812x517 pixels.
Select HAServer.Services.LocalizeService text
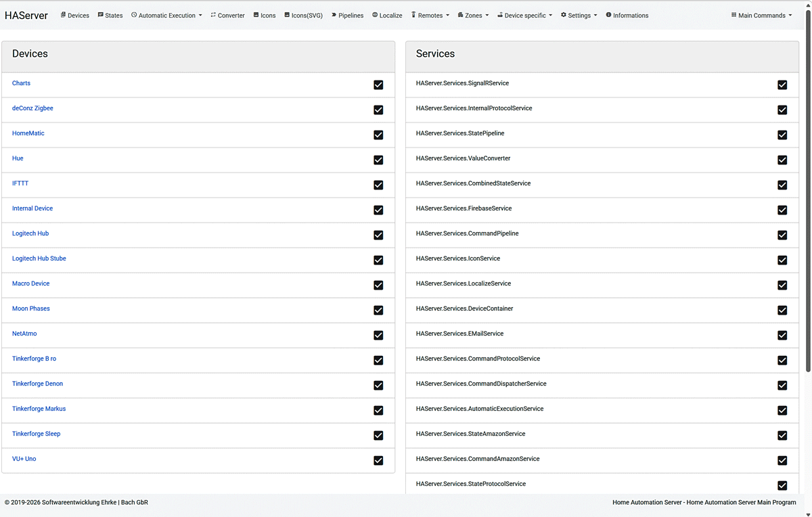click(x=464, y=284)
